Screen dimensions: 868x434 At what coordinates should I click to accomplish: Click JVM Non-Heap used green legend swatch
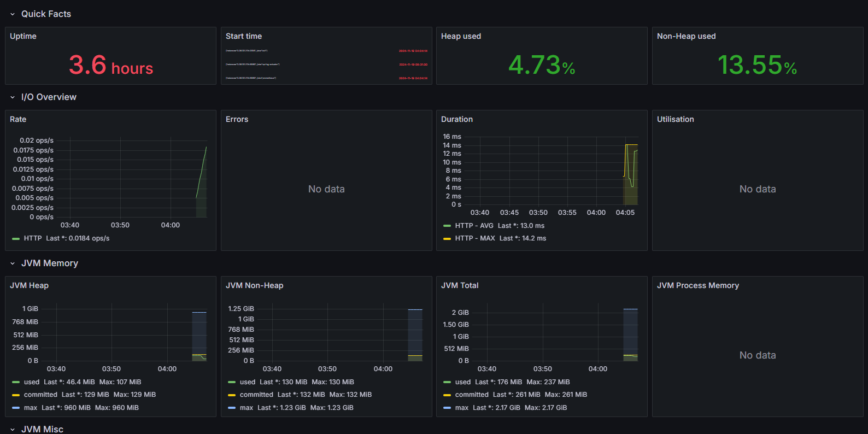click(232, 382)
